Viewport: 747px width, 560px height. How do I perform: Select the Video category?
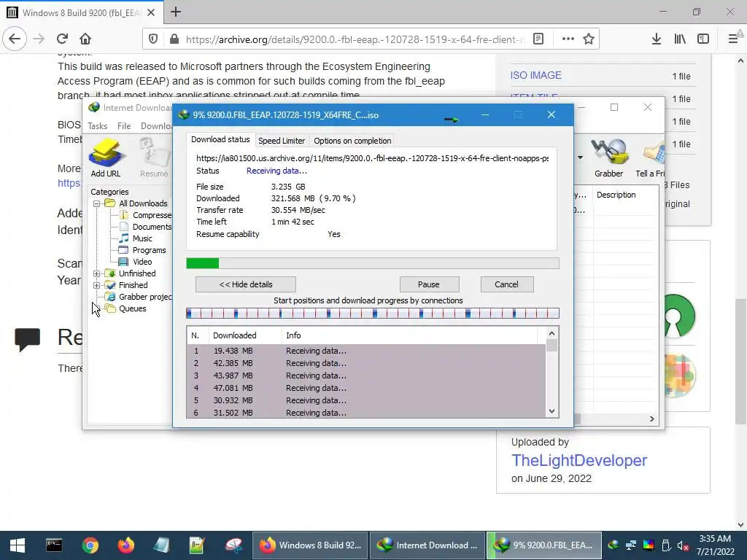click(x=142, y=262)
